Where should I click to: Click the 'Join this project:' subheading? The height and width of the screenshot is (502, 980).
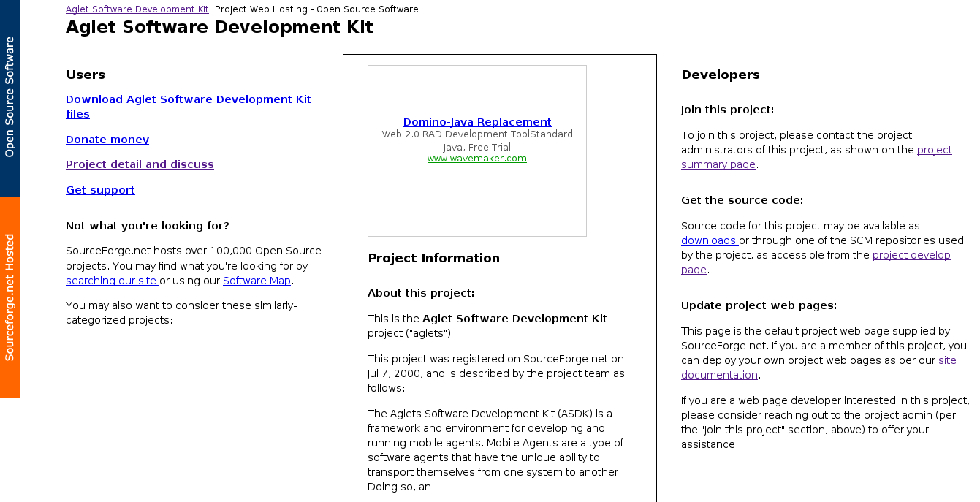click(727, 110)
